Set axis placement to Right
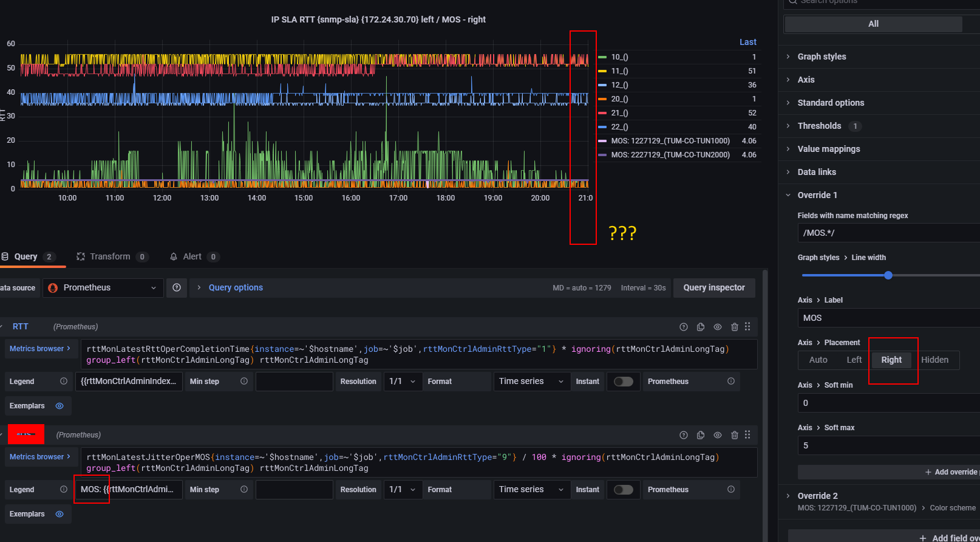Viewport: 980px width, 542px height. pos(891,360)
